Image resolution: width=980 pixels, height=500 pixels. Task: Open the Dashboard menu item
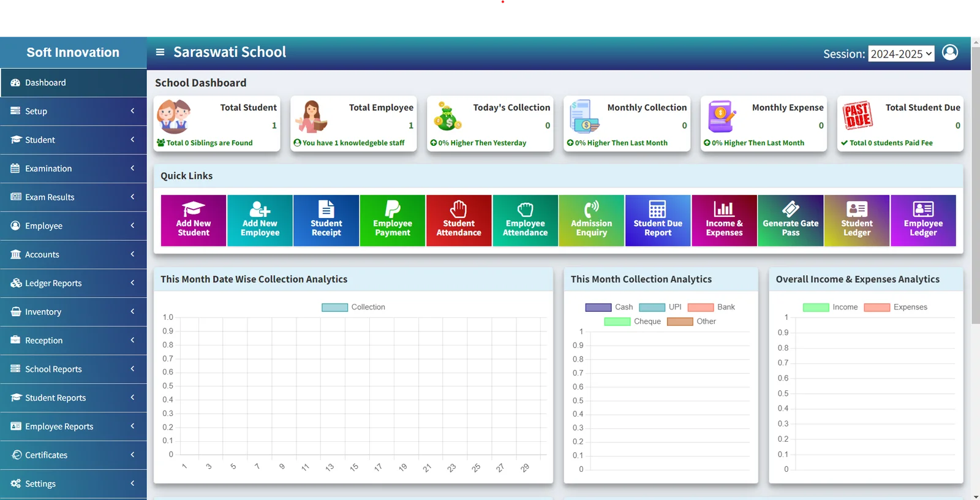tap(73, 83)
